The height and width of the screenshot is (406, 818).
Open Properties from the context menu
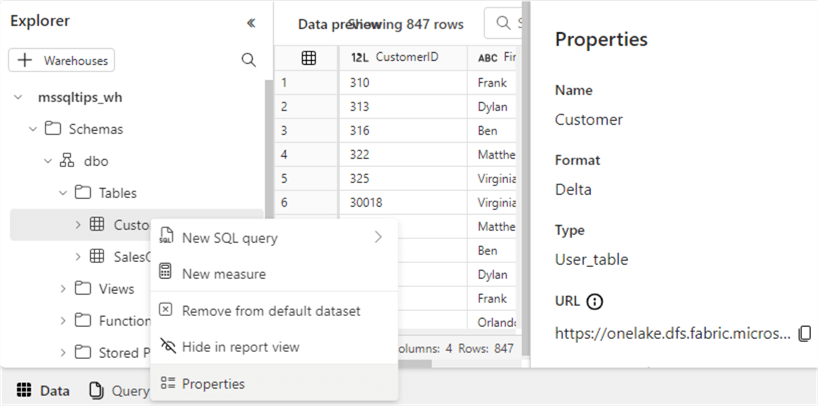(x=213, y=384)
